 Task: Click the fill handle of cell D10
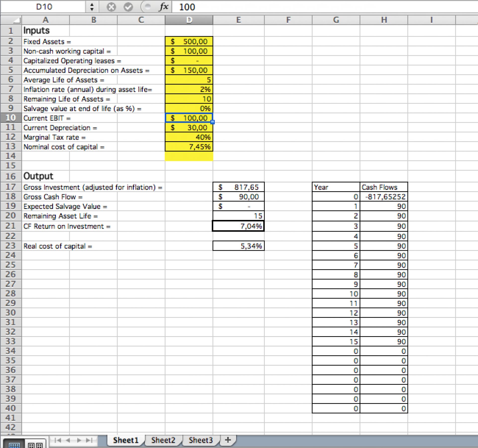pyautogui.click(x=213, y=122)
